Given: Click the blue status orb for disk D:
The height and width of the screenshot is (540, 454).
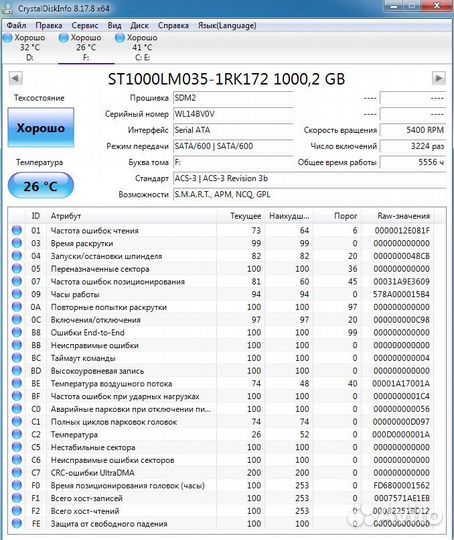Looking at the screenshot, I should pos(7,38).
